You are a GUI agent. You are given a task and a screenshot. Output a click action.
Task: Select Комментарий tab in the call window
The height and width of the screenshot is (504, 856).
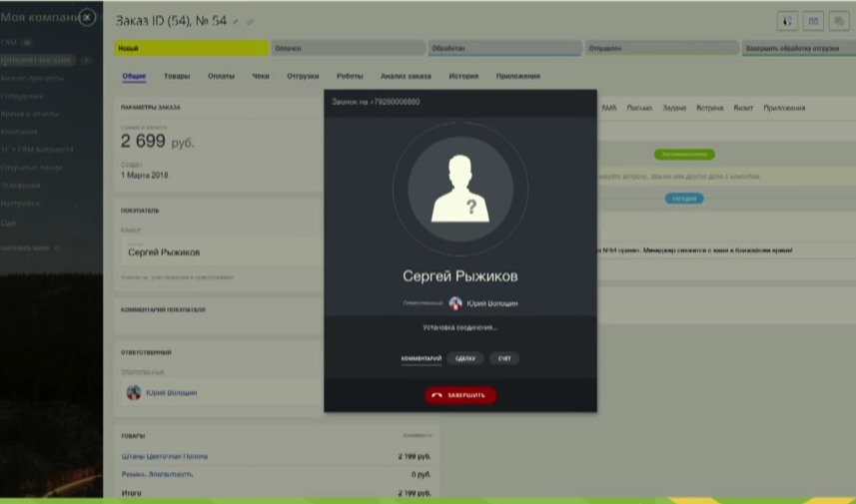click(x=421, y=358)
